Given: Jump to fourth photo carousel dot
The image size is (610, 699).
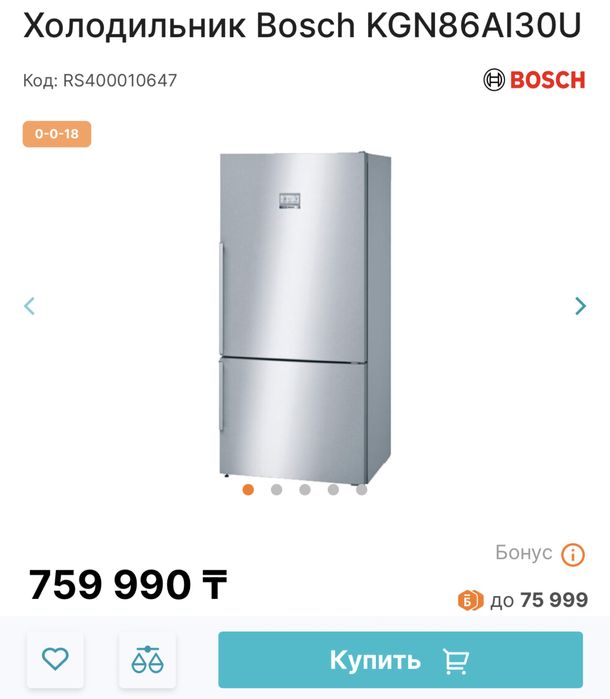Looking at the screenshot, I should (333, 489).
